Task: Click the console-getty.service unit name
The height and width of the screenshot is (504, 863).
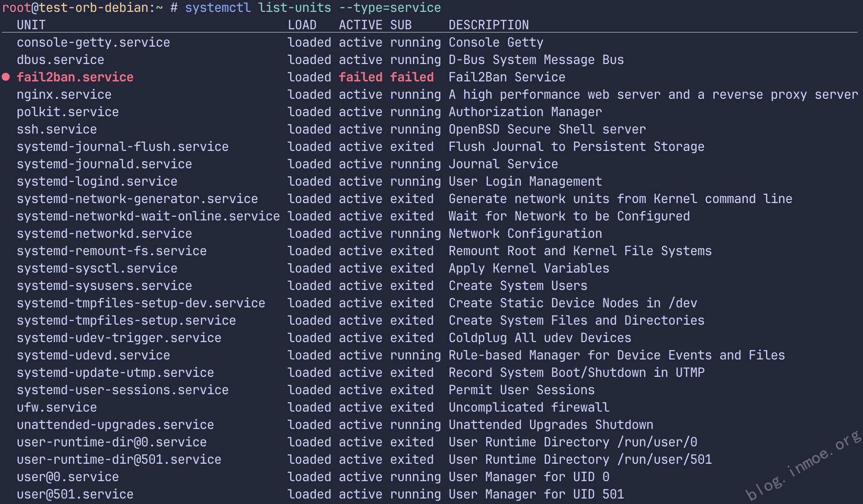Action: [93, 43]
